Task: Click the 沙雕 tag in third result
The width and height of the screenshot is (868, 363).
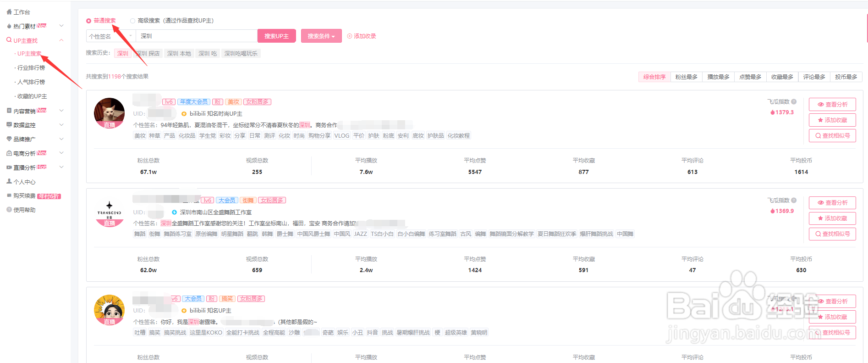Action: (294, 333)
